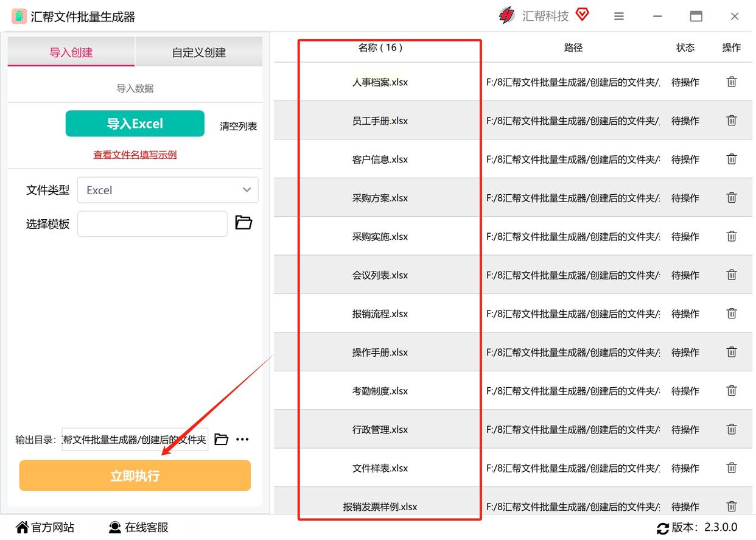The image size is (756, 540).
Task: Select the 文件样表.xlsx file name
Action: point(380,468)
